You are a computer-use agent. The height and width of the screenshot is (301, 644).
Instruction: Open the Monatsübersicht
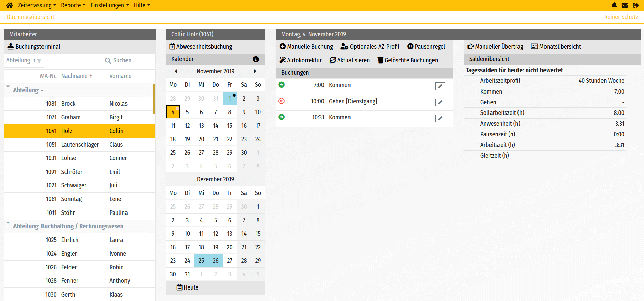click(556, 47)
